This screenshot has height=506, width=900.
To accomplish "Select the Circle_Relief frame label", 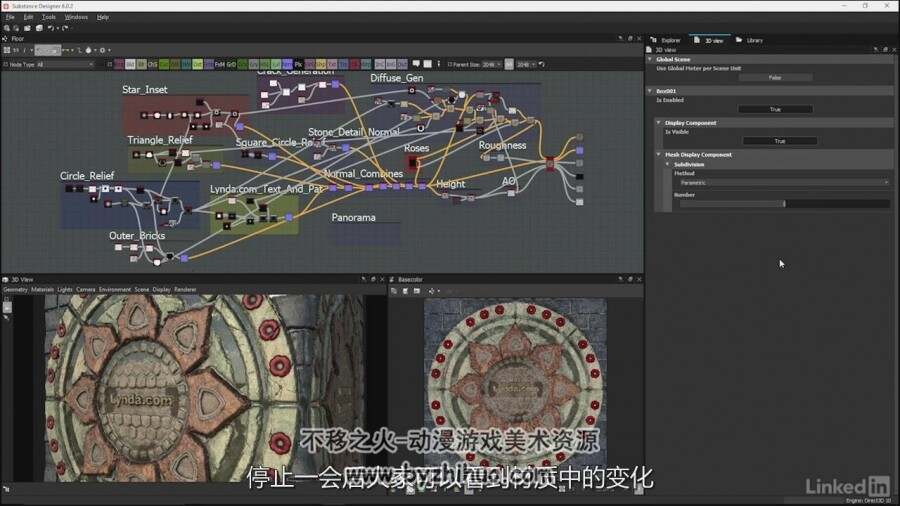I will (x=87, y=176).
